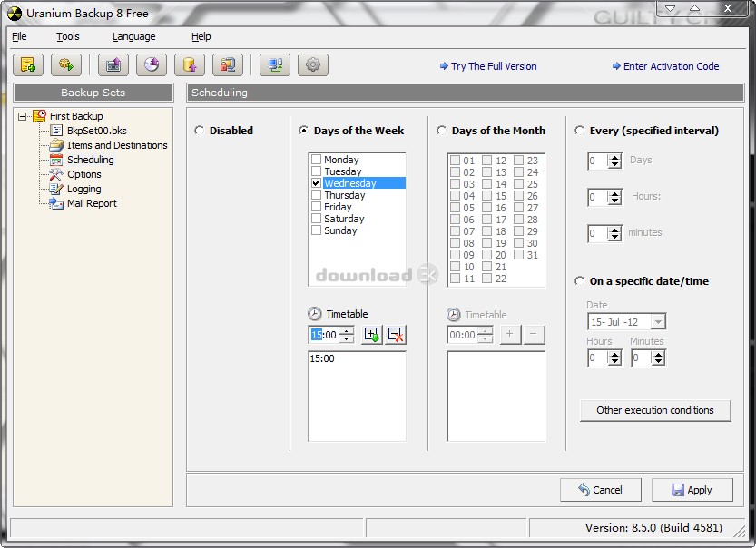
Task: Select the 15:00 entry in the timetable list
Action: tap(322, 358)
